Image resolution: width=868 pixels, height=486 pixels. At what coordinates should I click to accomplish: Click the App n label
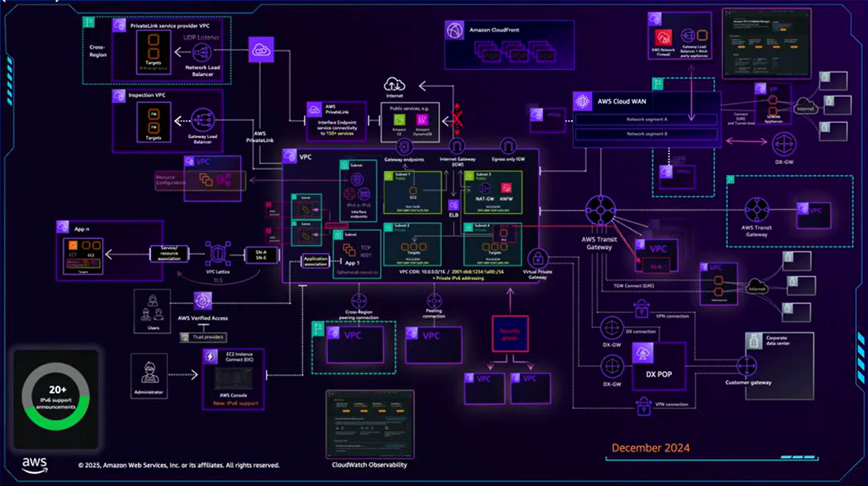83,230
